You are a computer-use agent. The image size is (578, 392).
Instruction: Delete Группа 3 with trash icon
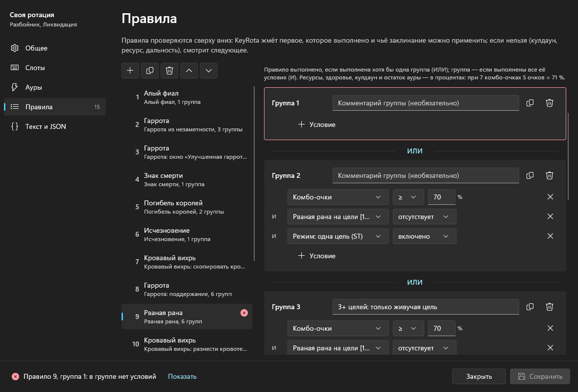coord(550,307)
